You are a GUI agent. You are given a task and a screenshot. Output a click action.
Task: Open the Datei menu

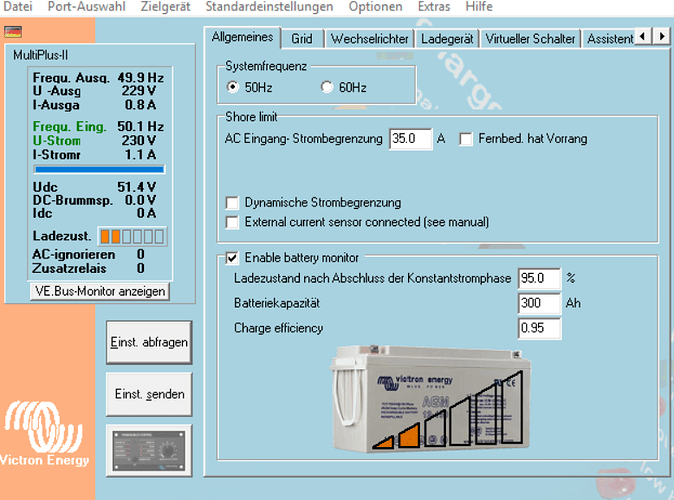point(18,6)
